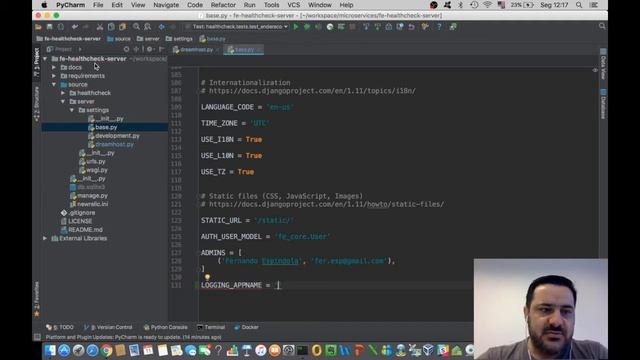Click the source breadcrumb
This screenshot has width=640, height=360.
click(119, 39)
